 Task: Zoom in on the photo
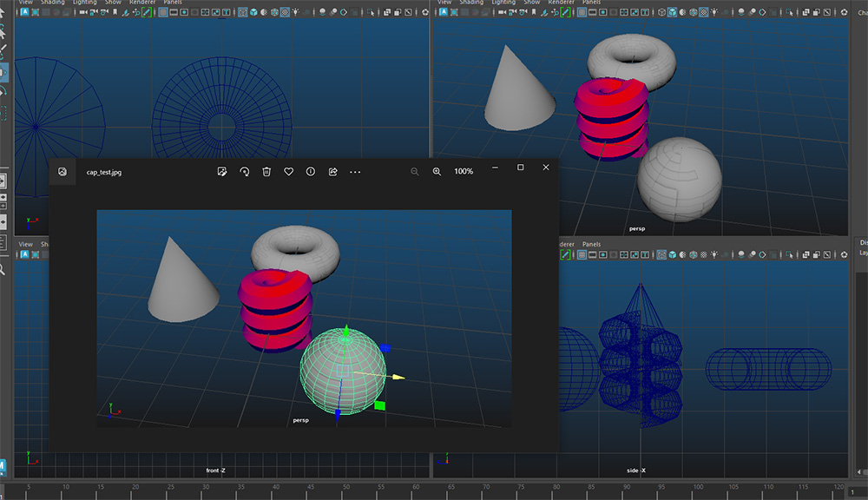pos(437,172)
